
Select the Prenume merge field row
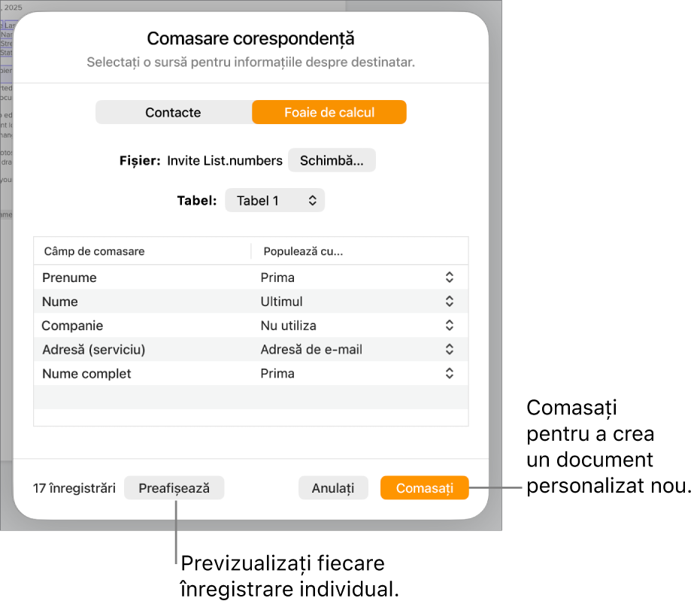click(x=251, y=278)
